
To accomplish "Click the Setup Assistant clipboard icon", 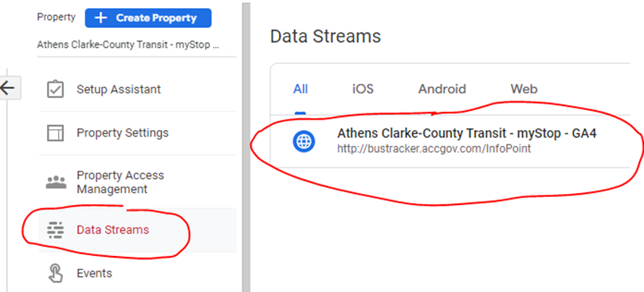I will tap(56, 89).
